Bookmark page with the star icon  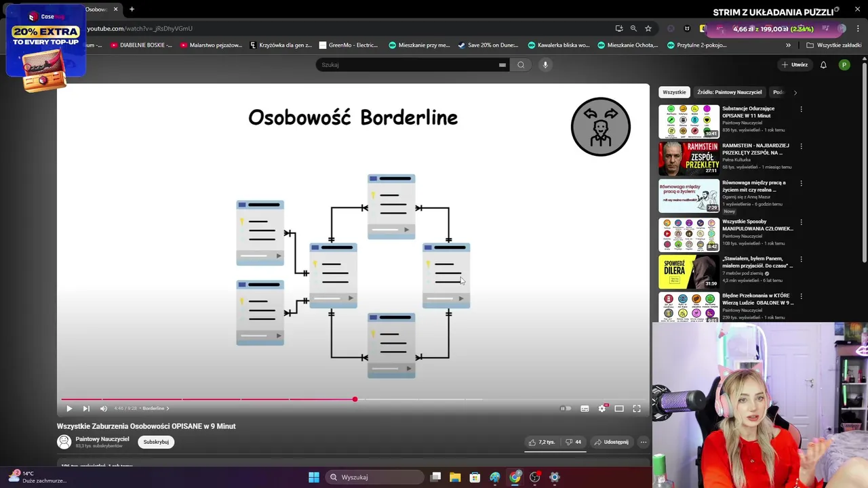tap(648, 28)
